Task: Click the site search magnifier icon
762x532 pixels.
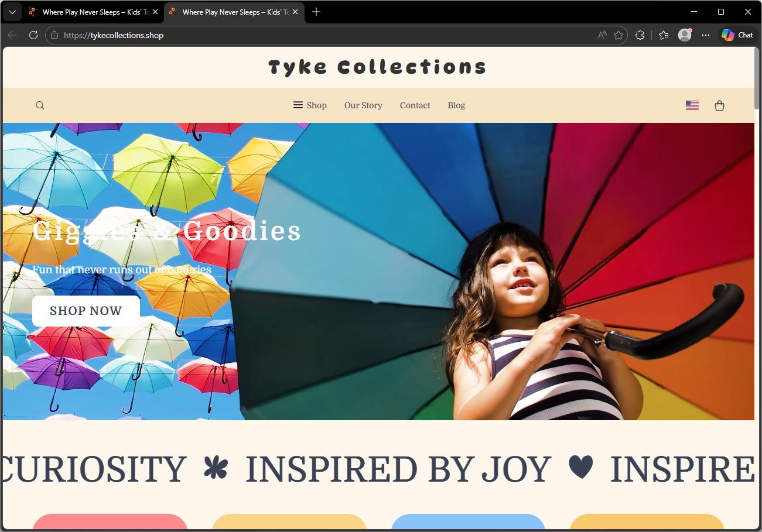Action: [40, 105]
